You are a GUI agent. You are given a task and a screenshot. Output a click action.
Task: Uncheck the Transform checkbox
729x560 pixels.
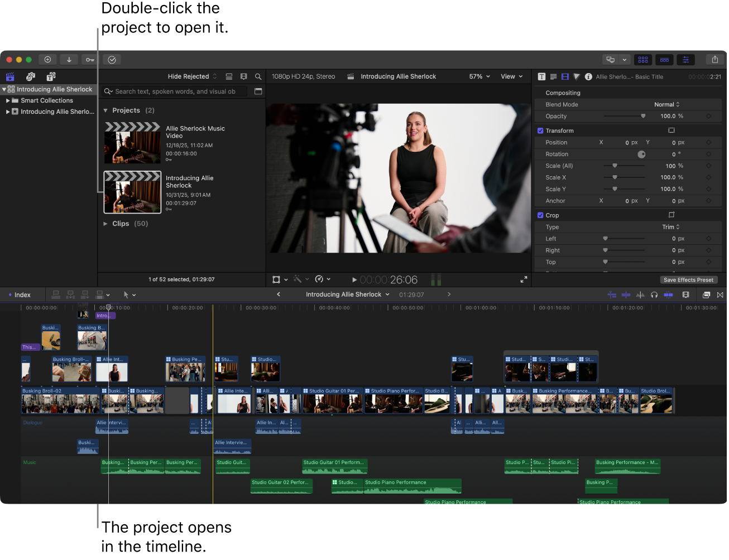pos(540,131)
